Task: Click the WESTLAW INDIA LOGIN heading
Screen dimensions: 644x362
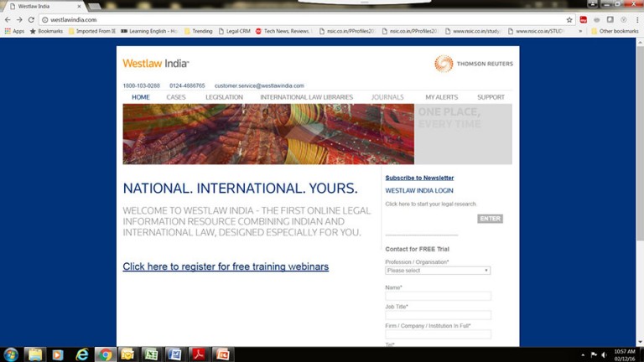Action: pos(419,190)
